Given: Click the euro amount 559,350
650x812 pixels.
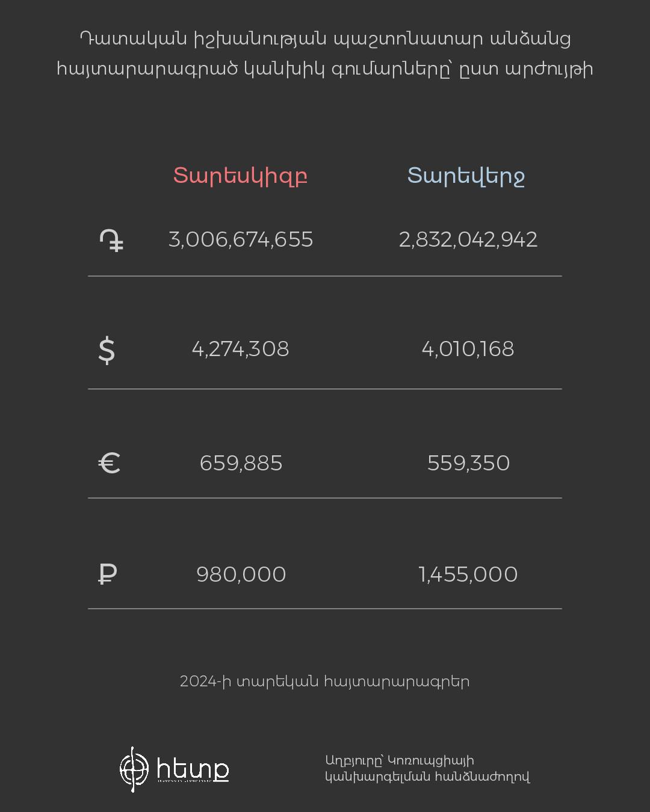Looking at the screenshot, I should [x=468, y=463].
